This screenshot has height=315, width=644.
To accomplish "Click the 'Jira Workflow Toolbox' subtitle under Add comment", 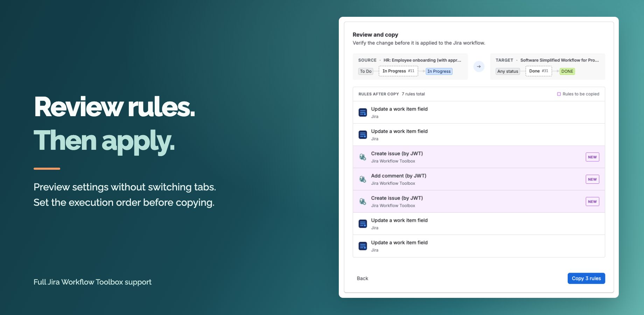I will click(x=393, y=183).
